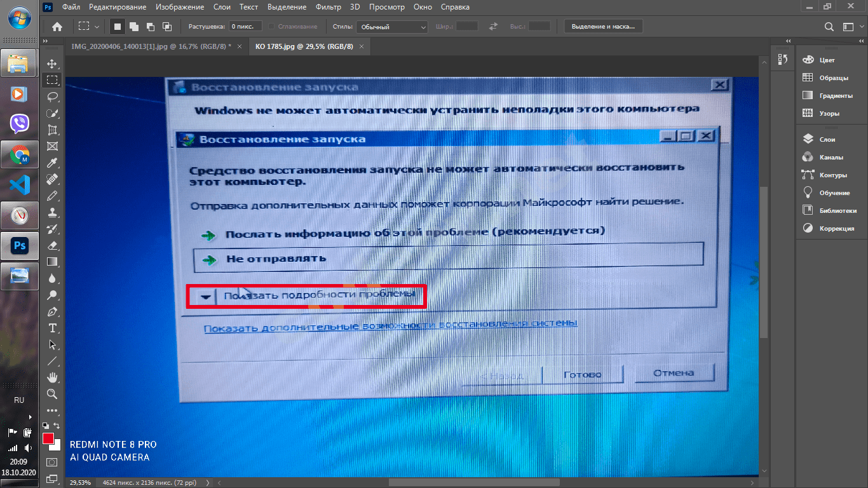
Task: Swap width and height values
Action: (x=493, y=27)
